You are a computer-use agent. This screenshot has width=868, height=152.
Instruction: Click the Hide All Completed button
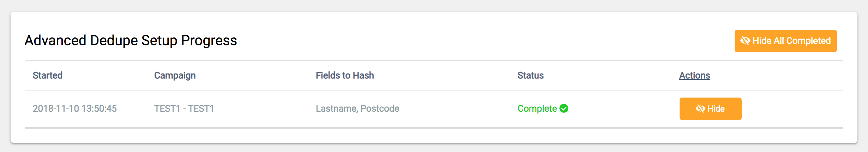tap(785, 41)
